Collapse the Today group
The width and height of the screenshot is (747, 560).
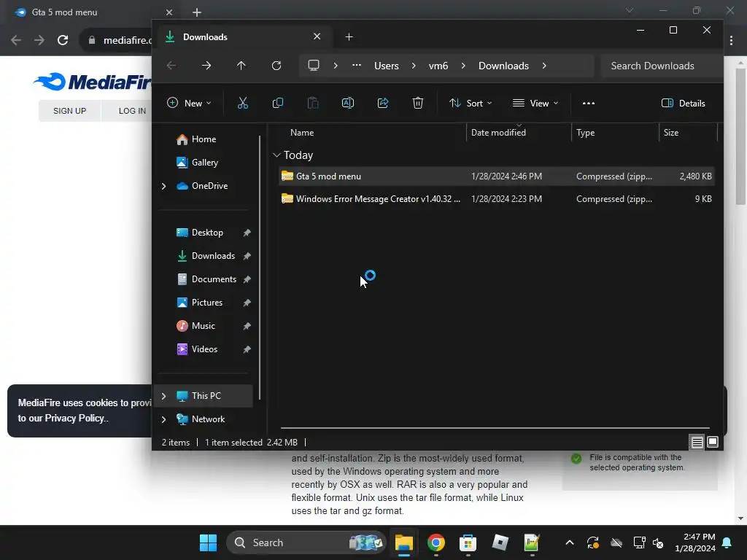coord(276,155)
